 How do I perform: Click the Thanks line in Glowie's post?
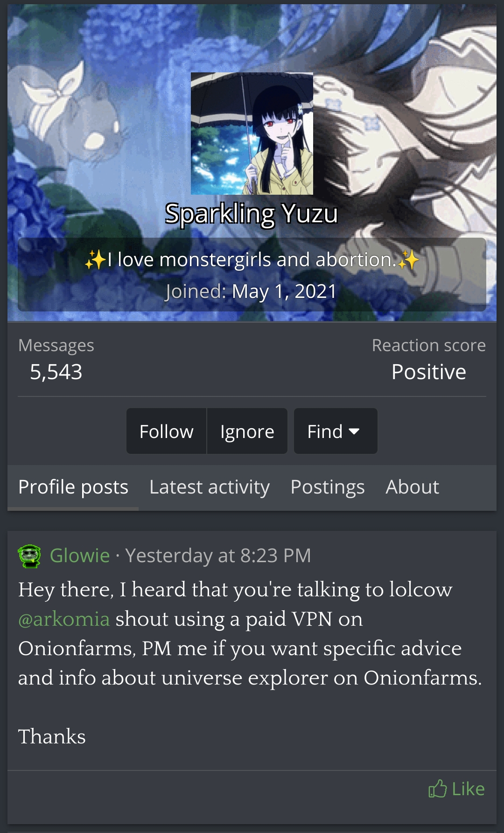tap(52, 737)
